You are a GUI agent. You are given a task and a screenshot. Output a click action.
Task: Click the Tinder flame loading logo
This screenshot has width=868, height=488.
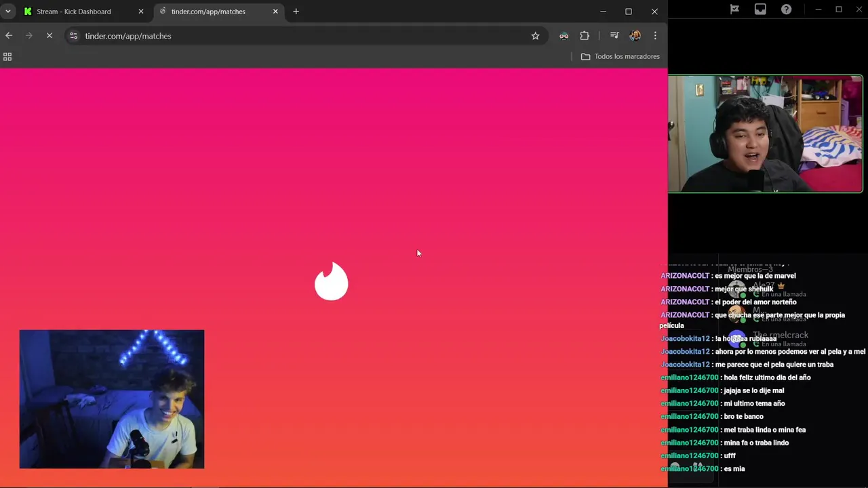331,281
